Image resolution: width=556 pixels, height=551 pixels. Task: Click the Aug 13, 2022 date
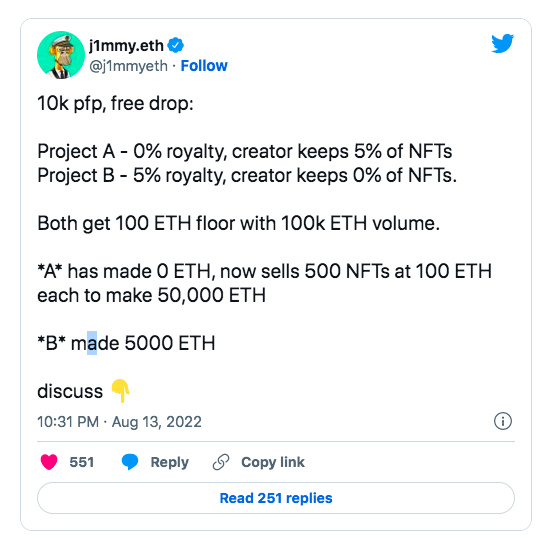[x=157, y=422]
